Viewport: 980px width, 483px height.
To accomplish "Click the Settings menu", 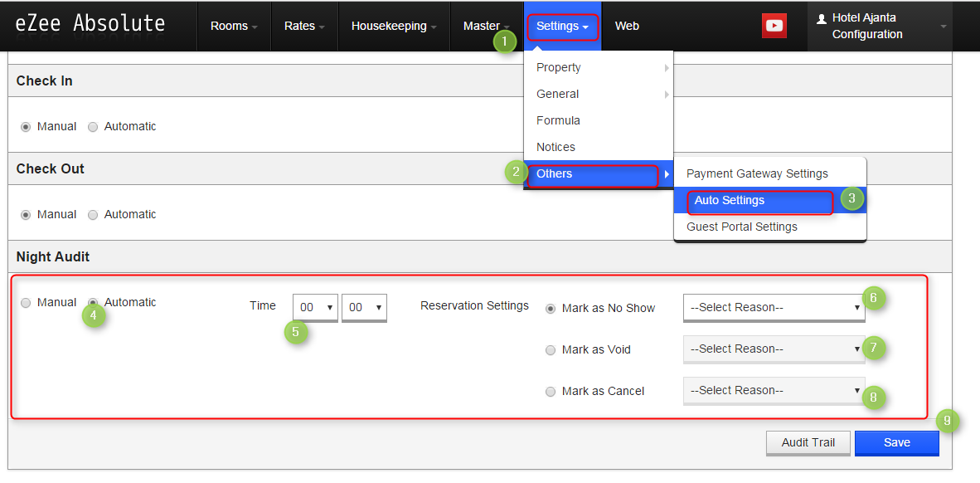I will pos(562,27).
